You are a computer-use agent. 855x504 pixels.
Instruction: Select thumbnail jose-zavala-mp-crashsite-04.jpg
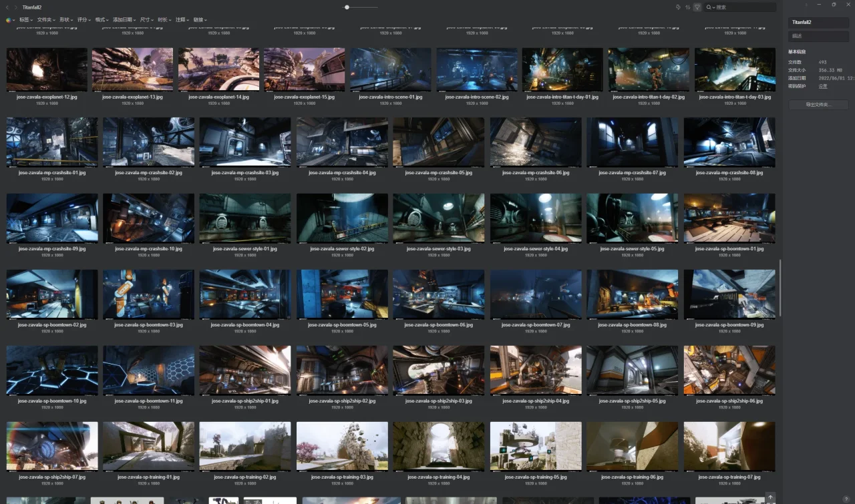click(342, 142)
